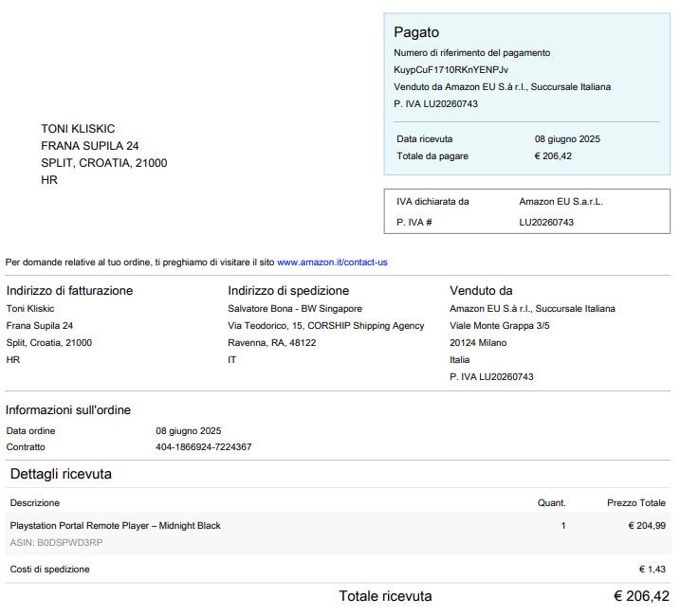Click Viale Monte Grappa 3/5 address line
This screenshot has height=616, width=680.
coord(500,326)
